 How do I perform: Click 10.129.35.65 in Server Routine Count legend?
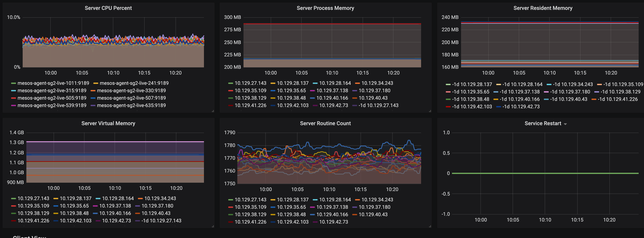tap(291, 207)
